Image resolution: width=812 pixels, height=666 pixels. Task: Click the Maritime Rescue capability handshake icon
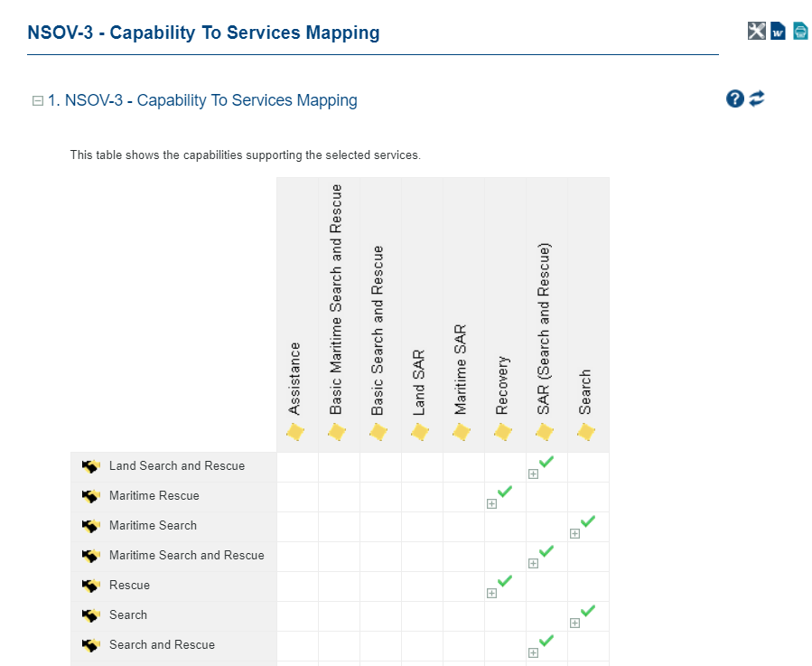tap(90, 496)
